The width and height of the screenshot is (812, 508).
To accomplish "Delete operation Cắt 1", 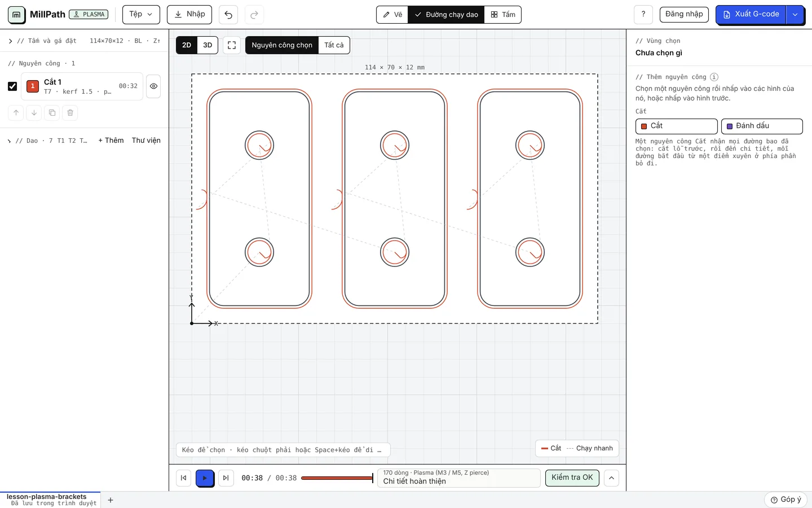I will 70,113.
